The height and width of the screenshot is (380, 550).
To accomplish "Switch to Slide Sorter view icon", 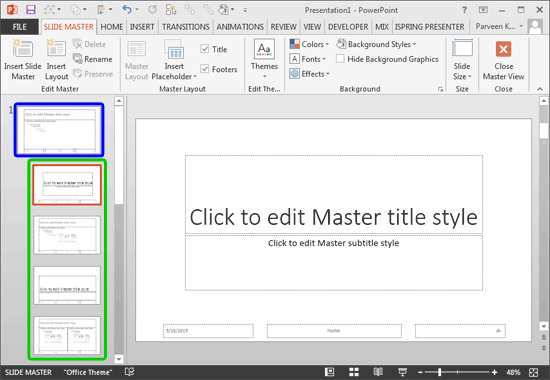I will (354, 372).
